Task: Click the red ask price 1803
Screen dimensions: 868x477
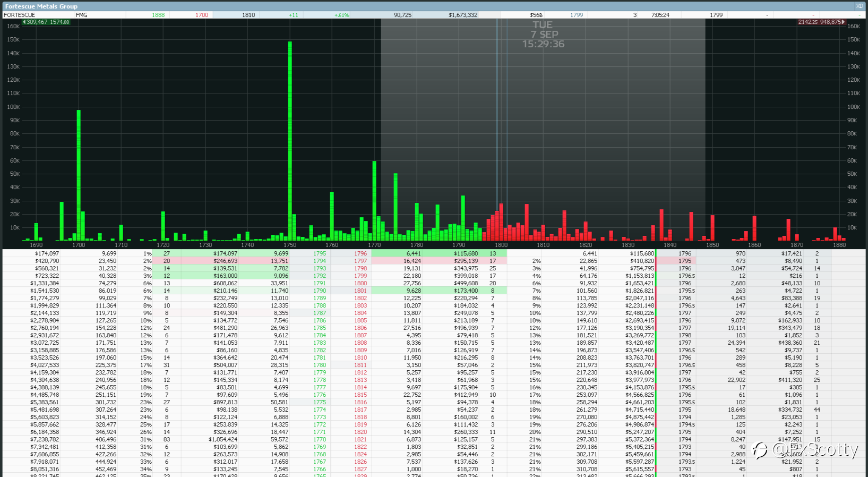Action: pyautogui.click(x=360, y=305)
